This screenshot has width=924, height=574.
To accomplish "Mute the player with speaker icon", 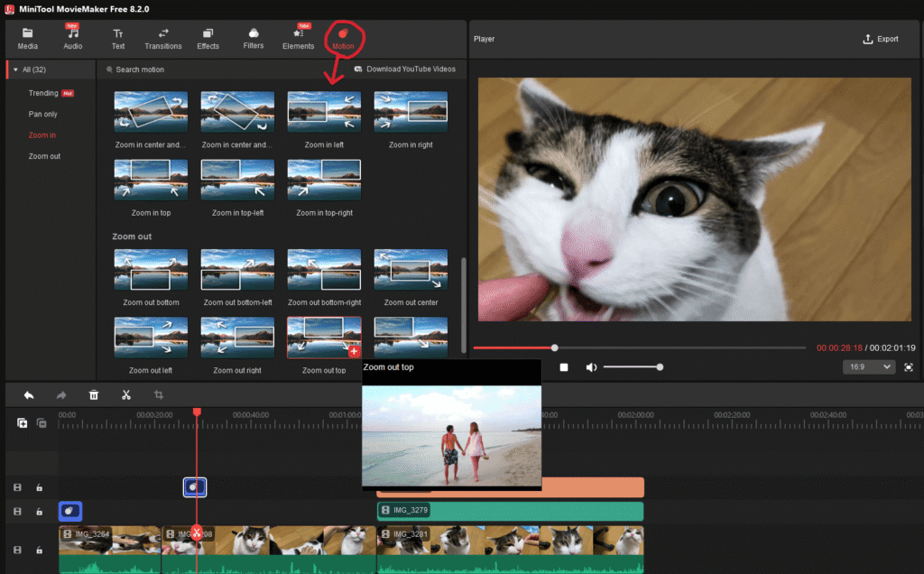I will (x=591, y=367).
